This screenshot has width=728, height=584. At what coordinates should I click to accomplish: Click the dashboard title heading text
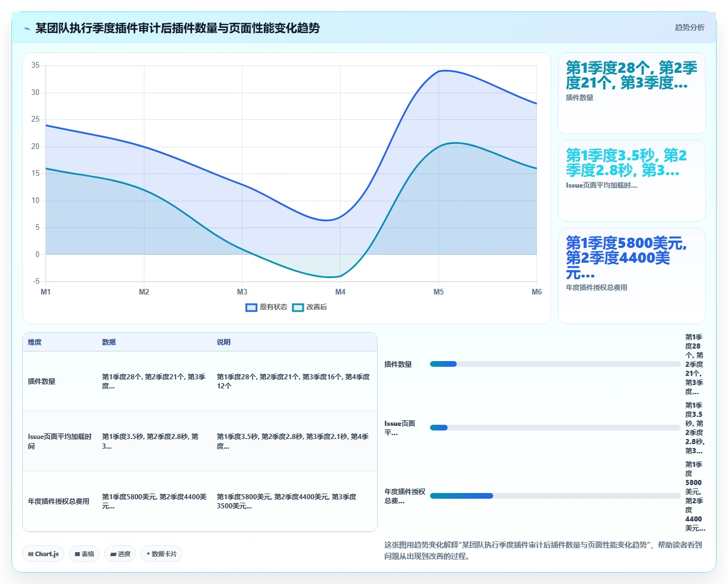tap(177, 28)
